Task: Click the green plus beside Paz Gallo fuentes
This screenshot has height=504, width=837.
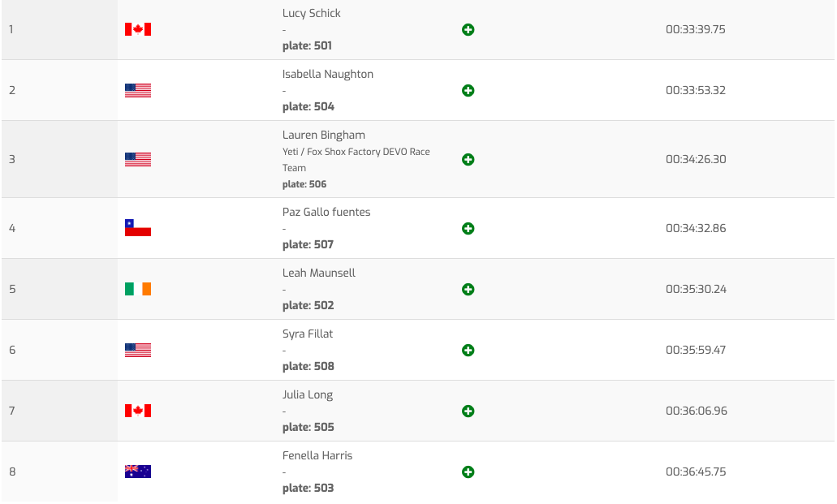Action: (x=468, y=229)
